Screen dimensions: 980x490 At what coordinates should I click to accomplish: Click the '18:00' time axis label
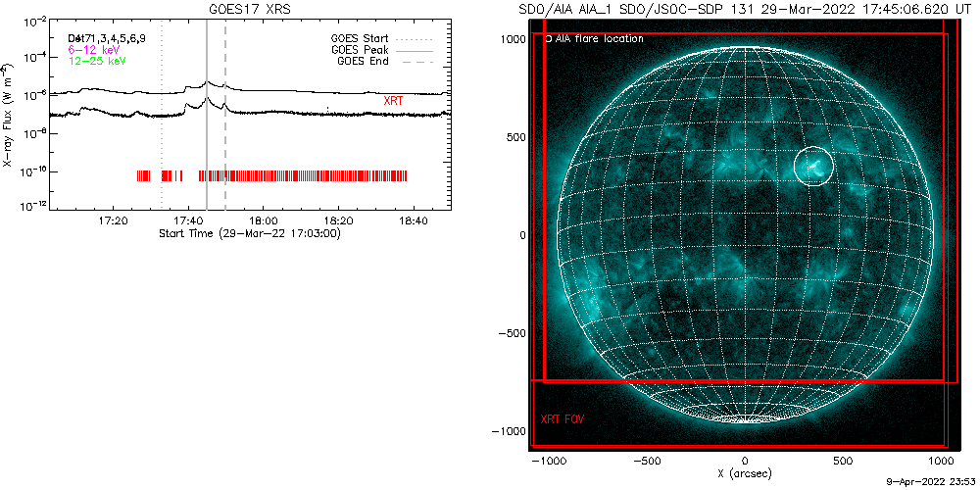(263, 220)
